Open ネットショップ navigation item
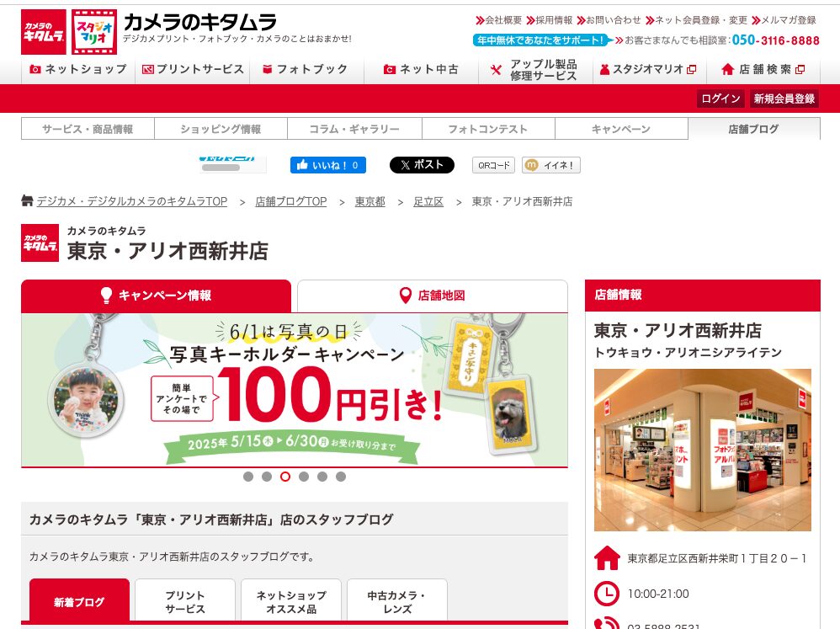 [x=78, y=69]
